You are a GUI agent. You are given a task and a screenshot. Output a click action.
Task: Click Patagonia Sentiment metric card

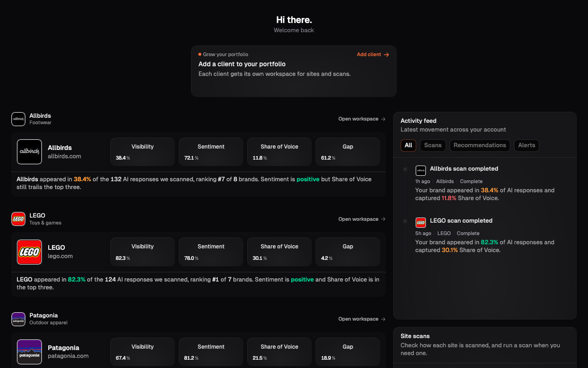pos(211,352)
